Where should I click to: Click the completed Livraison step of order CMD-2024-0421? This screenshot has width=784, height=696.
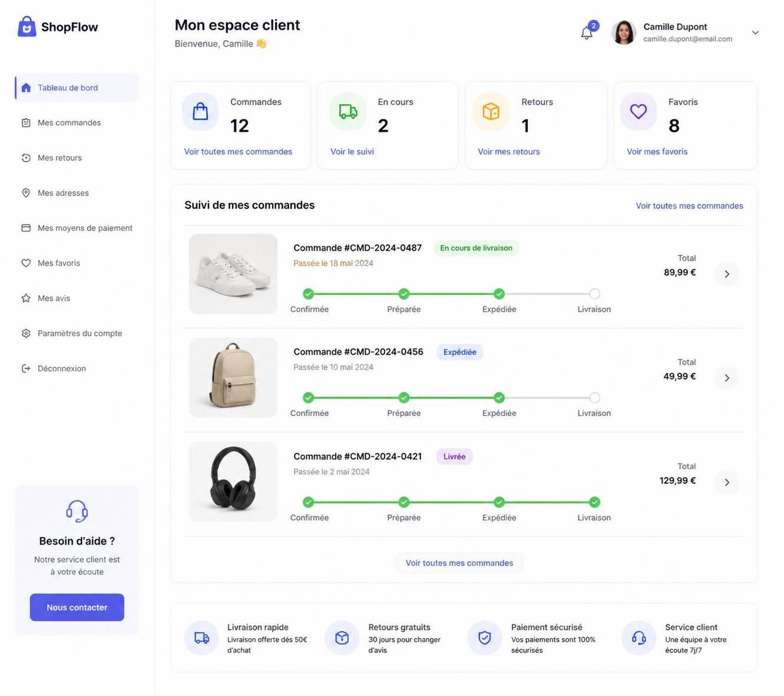pyautogui.click(x=594, y=502)
